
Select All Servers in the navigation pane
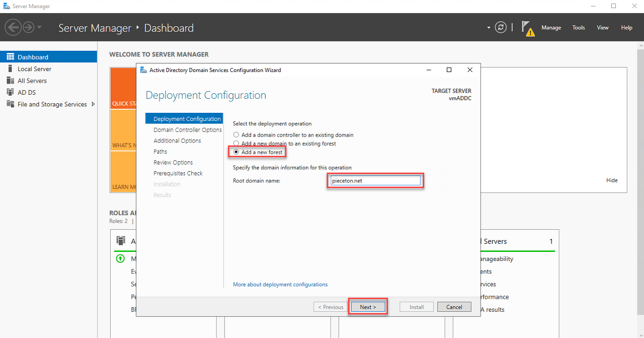[32, 81]
